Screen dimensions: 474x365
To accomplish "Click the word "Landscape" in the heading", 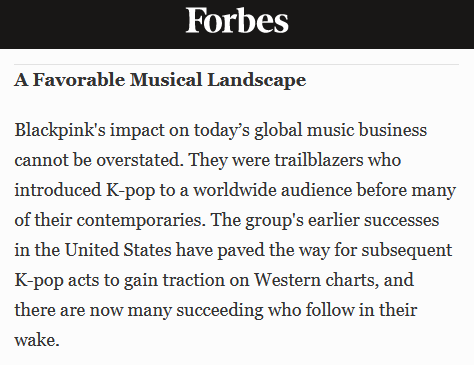I will click(257, 80).
